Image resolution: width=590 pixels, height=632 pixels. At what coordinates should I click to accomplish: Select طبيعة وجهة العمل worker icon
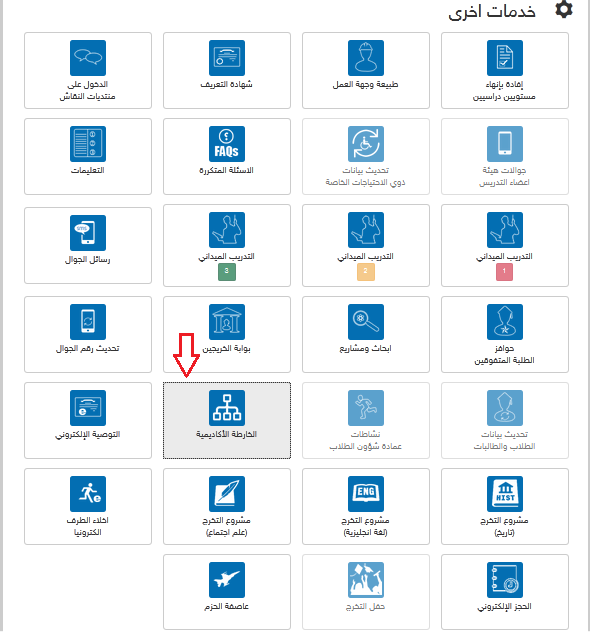pos(366,58)
